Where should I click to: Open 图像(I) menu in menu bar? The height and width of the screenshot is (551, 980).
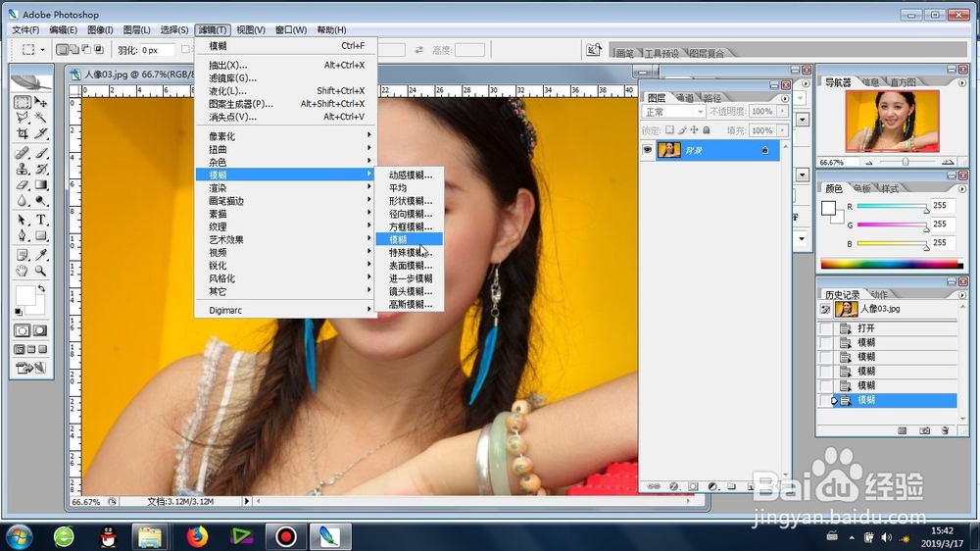click(x=100, y=30)
